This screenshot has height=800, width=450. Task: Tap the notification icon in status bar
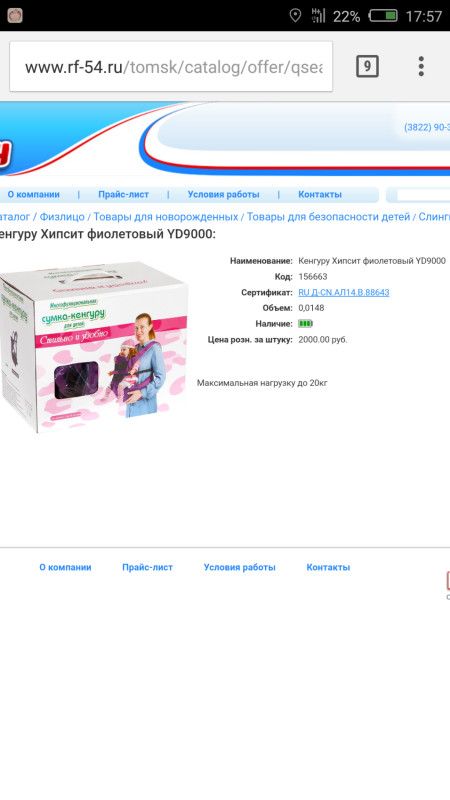click(15, 16)
